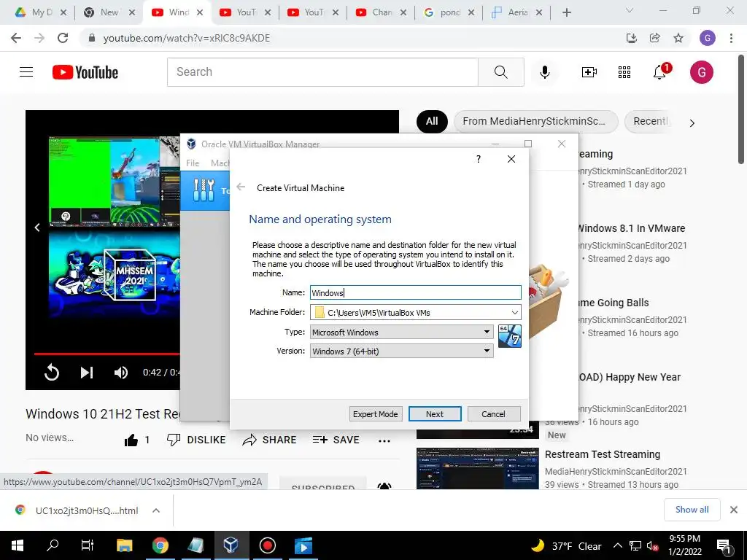Open the Action Center notifications icon

724,546
